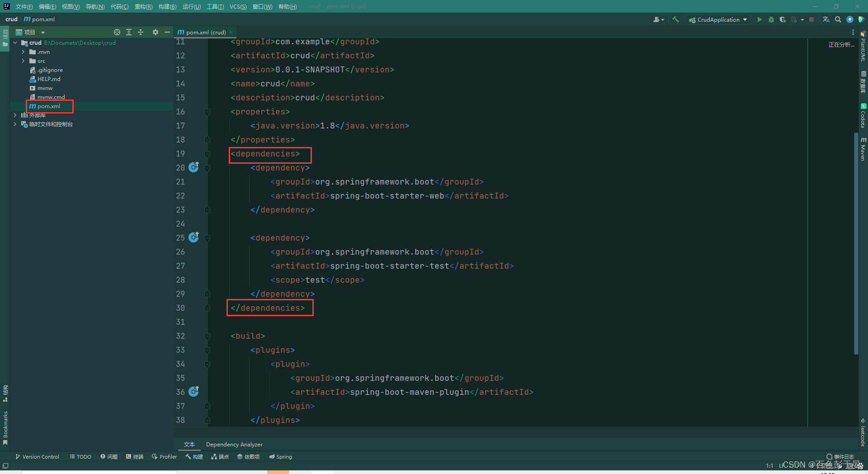868x474 pixels.
Task: Open the 代码(C) menu
Action: 119,6
